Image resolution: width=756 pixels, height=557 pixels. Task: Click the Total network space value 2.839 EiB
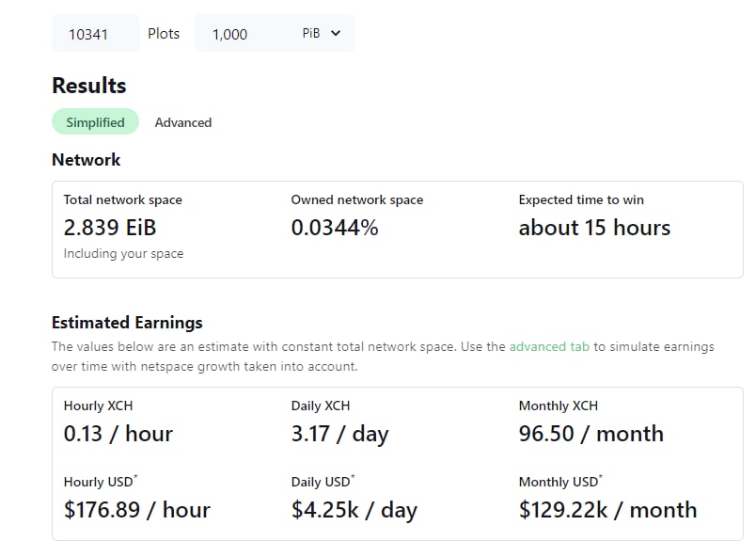click(x=110, y=228)
